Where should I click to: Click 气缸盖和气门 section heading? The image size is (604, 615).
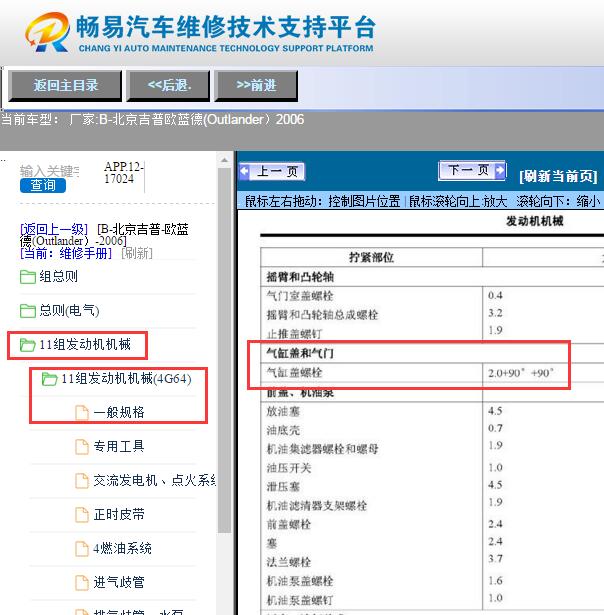pyautogui.click(x=300, y=353)
